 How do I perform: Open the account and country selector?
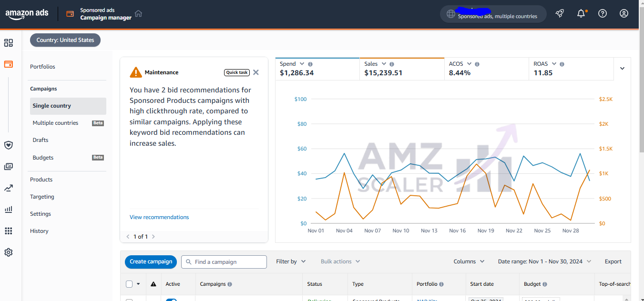point(493,14)
